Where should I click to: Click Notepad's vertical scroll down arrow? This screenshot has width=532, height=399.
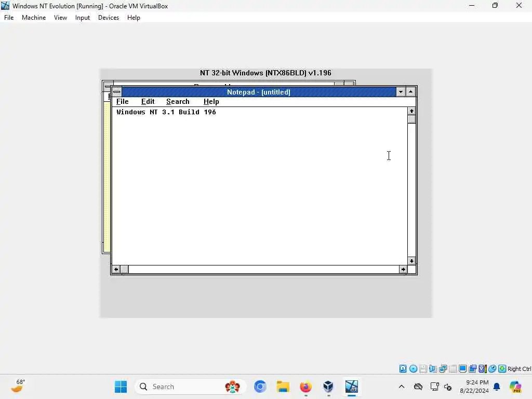tap(411, 261)
